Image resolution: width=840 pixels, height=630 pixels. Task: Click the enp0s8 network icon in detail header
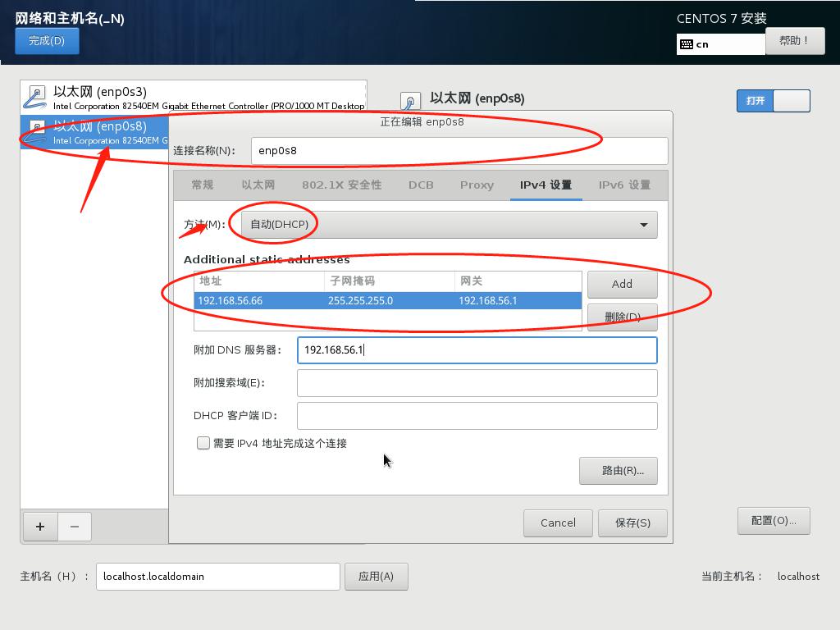click(410, 101)
